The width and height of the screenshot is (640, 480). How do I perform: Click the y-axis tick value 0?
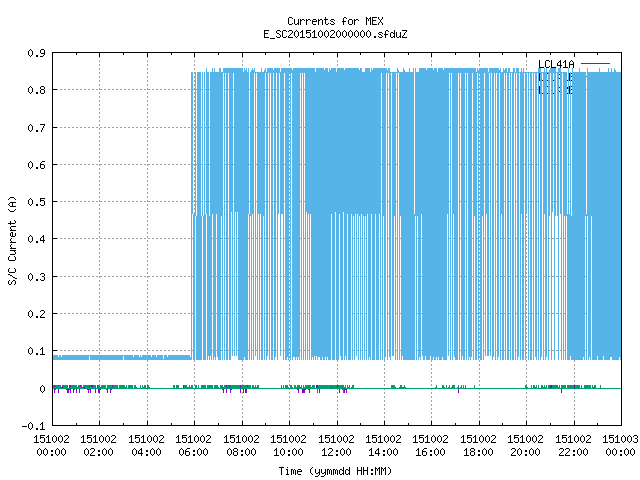(42, 389)
